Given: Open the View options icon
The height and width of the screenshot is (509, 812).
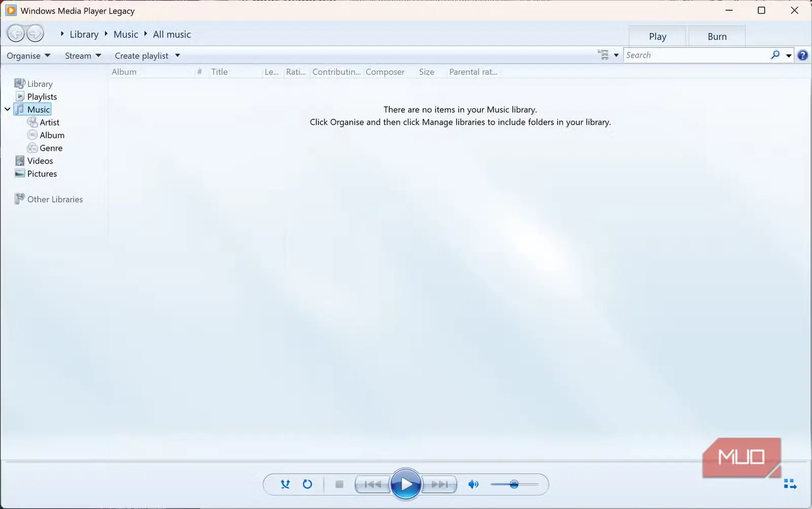Looking at the screenshot, I should (x=603, y=55).
